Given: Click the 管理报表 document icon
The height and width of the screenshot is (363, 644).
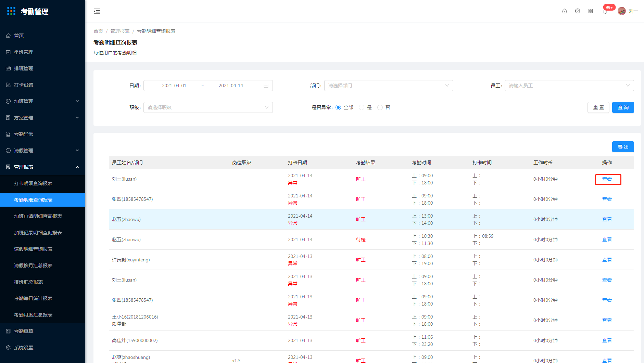Looking at the screenshot, I should point(8,167).
